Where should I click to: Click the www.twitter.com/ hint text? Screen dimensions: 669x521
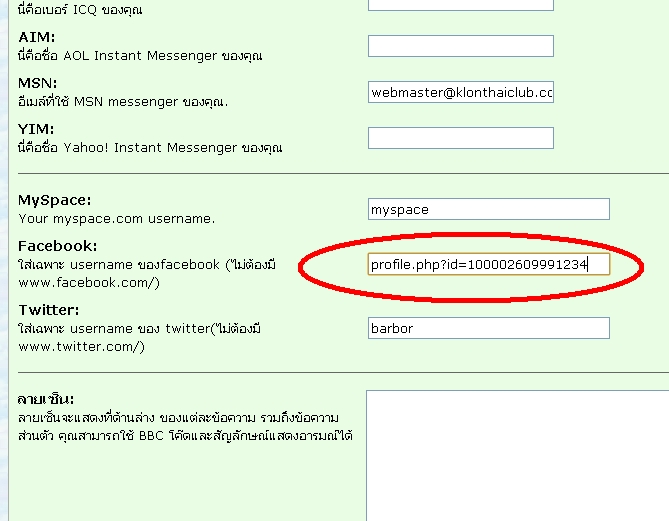click(x=81, y=346)
